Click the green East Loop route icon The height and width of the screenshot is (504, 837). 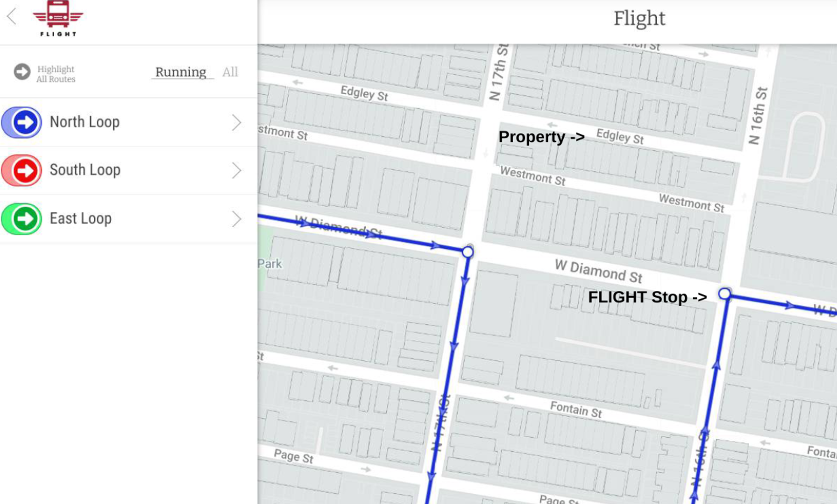point(22,219)
